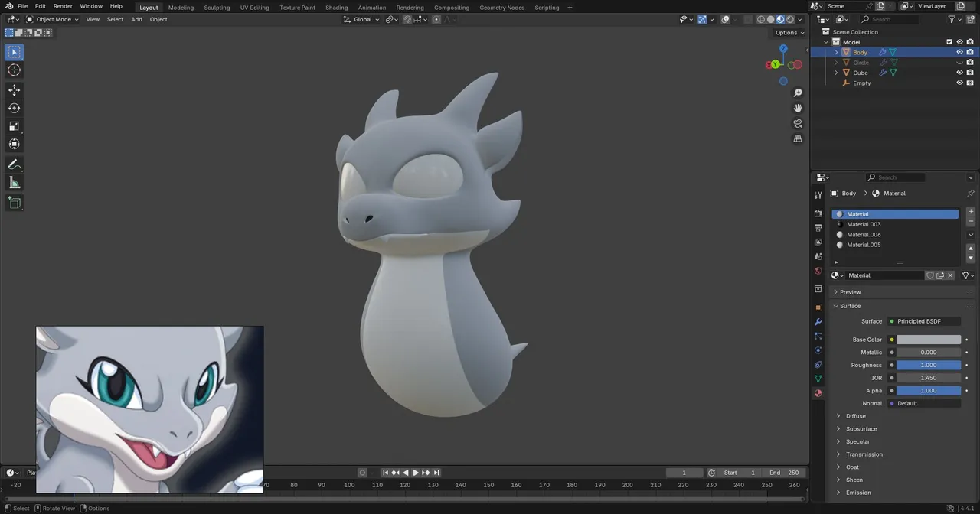The width and height of the screenshot is (980, 514).
Task: Click the Blender logo menu icon
Action: 8,6
